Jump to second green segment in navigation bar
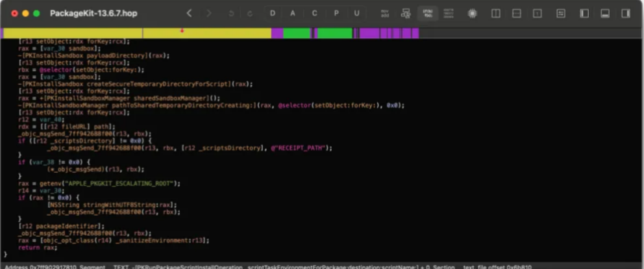644x269 pixels. (335, 33)
